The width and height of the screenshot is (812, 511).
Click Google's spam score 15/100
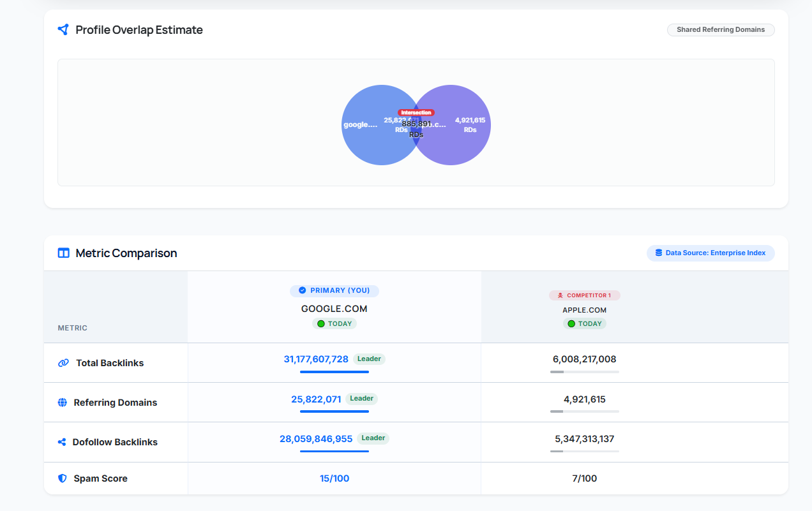[x=335, y=478]
